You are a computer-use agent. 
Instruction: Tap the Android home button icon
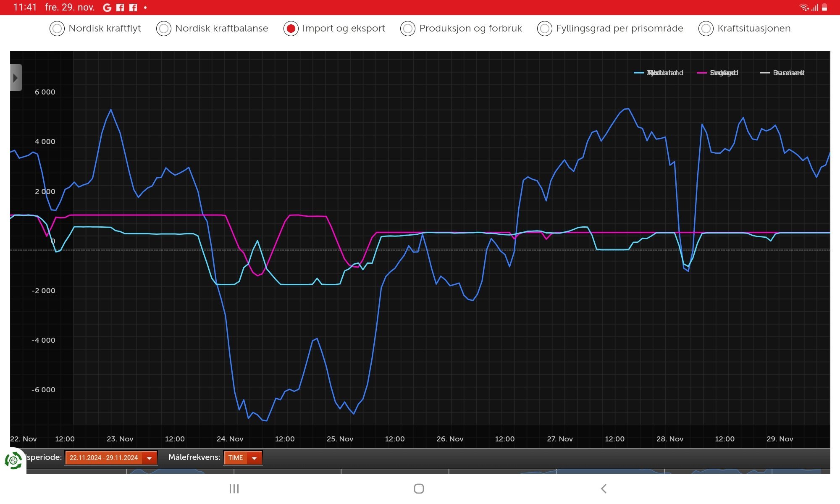point(419,488)
